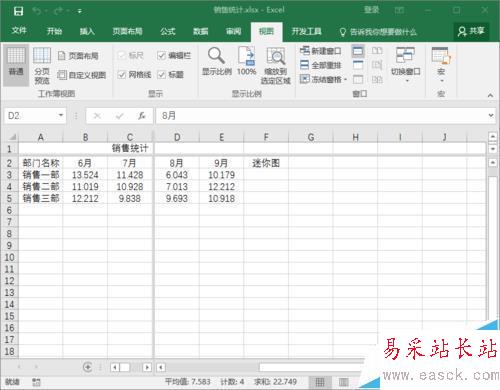Open Freeze Panes (冻结窗格) dropdown

324,79
